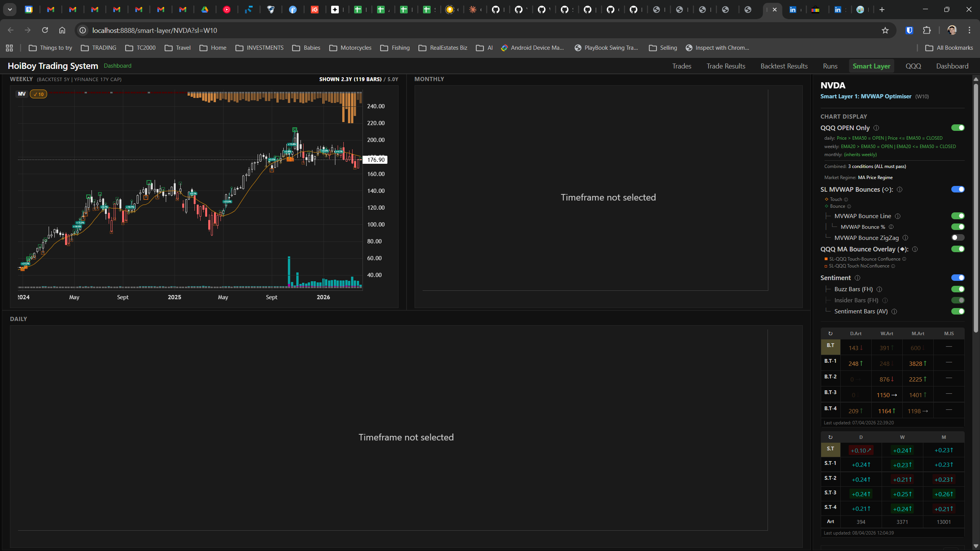Click the 176.90 current price label
The image size is (980, 551).
(376, 160)
